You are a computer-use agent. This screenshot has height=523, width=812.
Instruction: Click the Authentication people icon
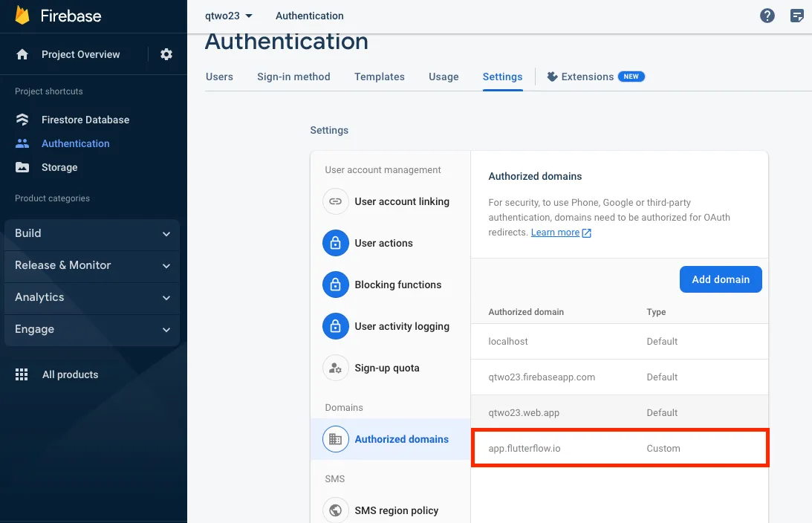click(22, 143)
